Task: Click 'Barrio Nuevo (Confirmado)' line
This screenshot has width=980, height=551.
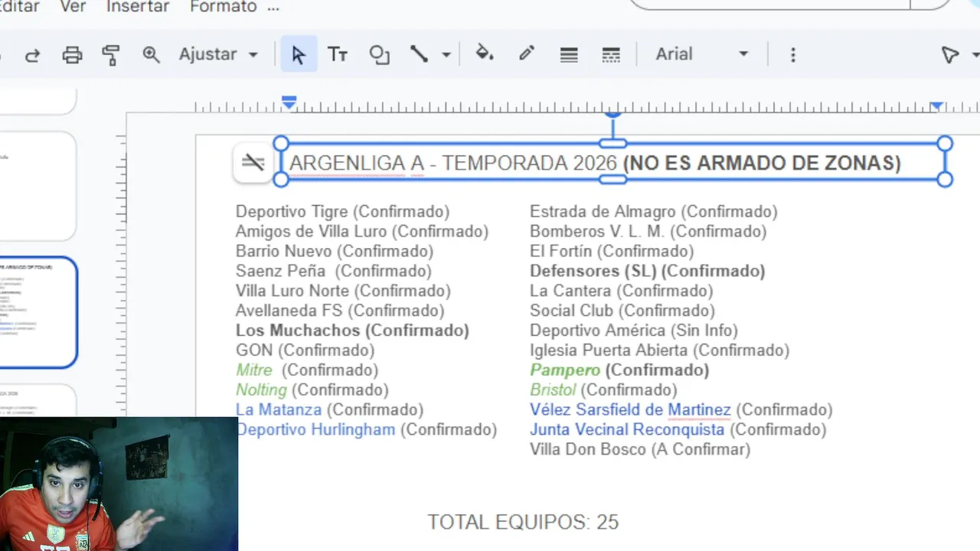Action: click(335, 251)
